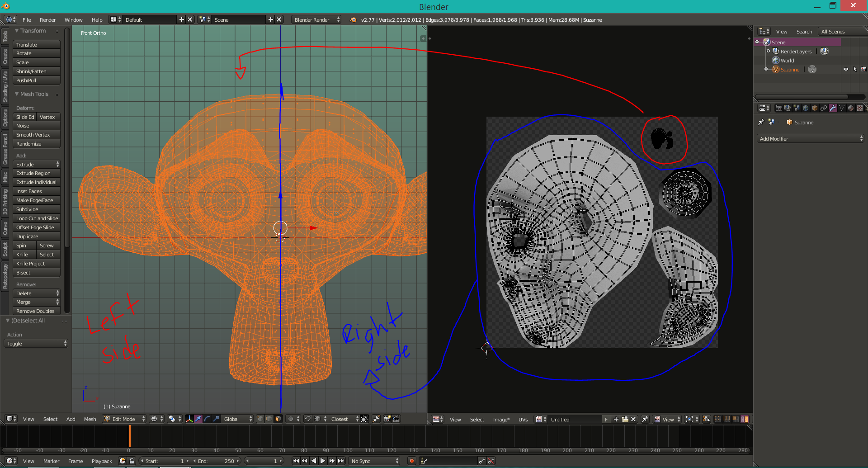Toggle the 3D manipulator axes icon
This screenshot has width=868, height=468.
(x=189, y=419)
